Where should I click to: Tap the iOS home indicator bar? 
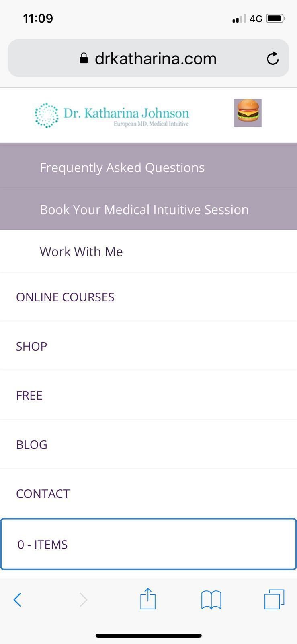(x=148, y=636)
